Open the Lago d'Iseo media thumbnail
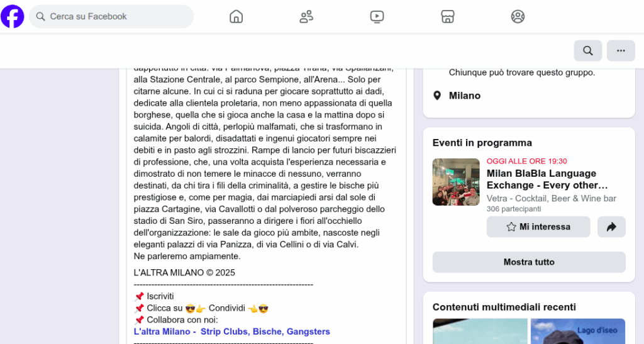The image size is (644, 344). tap(578, 331)
